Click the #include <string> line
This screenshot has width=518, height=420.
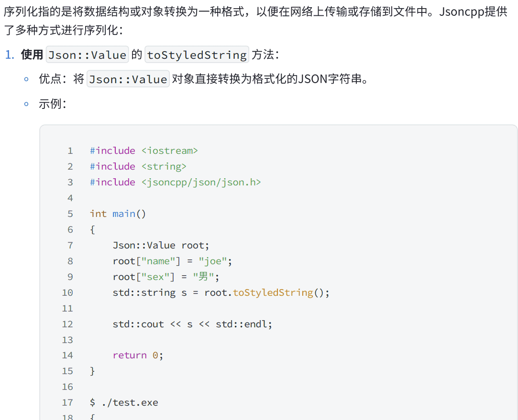(138, 166)
